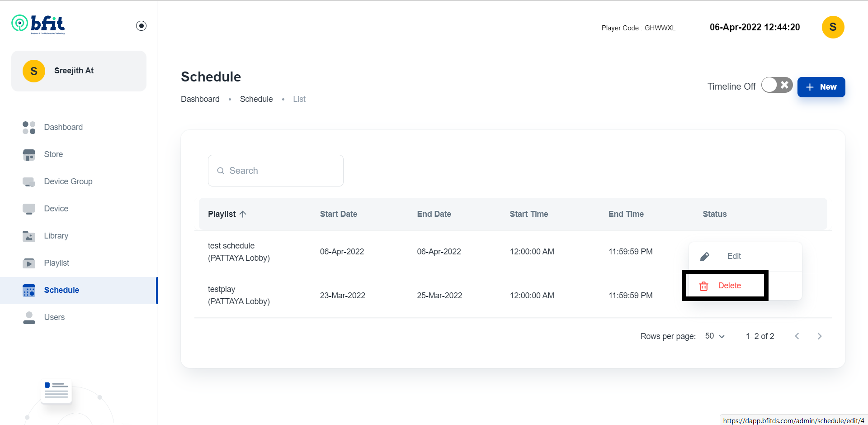
Task: Click the 1–2 of 2 pagination text
Action: pos(760,336)
